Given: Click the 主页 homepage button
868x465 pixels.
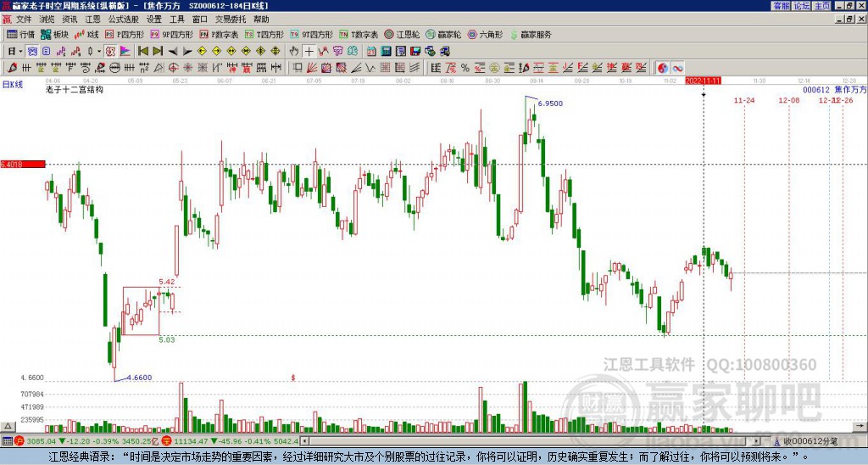Looking at the screenshot, I should coord(822,6).
